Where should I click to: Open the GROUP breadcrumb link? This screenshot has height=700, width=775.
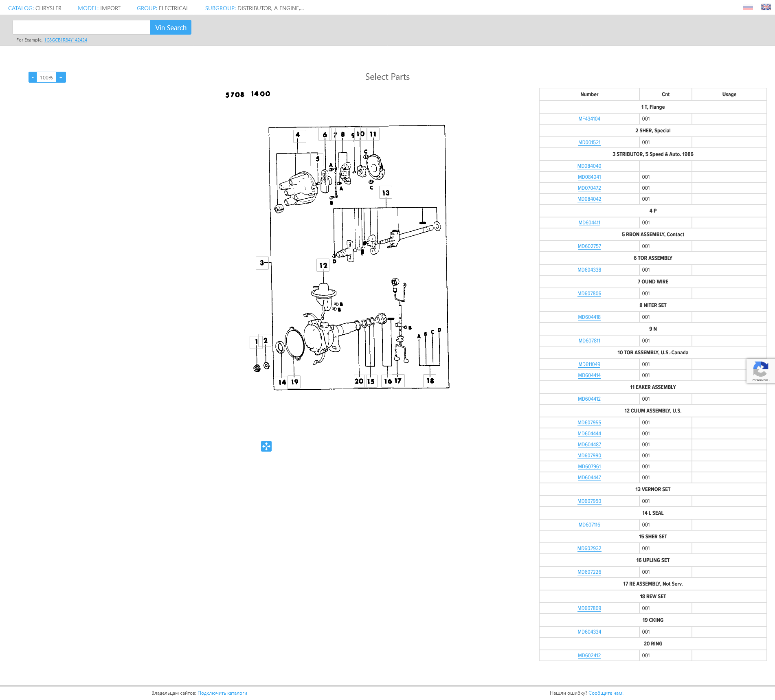pos(163,8)
